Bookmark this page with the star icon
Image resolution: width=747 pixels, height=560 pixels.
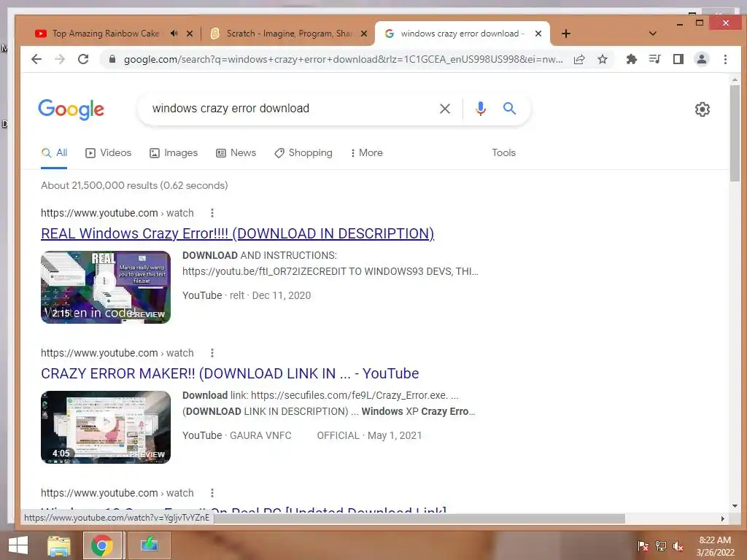click(603, 59)
